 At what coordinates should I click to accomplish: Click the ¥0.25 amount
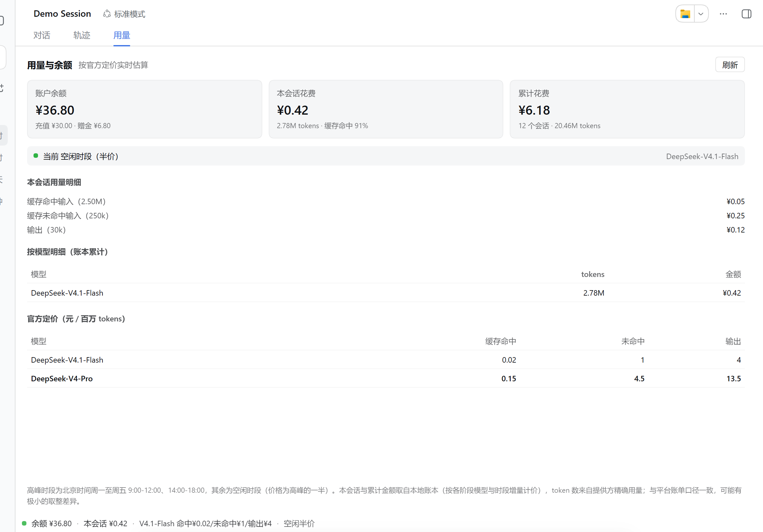[735, 216]
